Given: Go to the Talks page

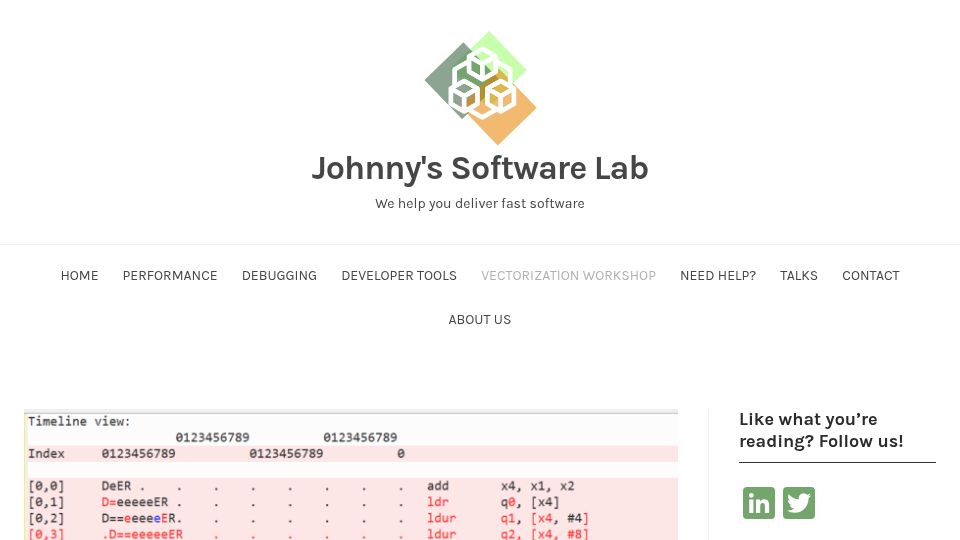Looking at the screenshot, I should click(x=798, y=276).
